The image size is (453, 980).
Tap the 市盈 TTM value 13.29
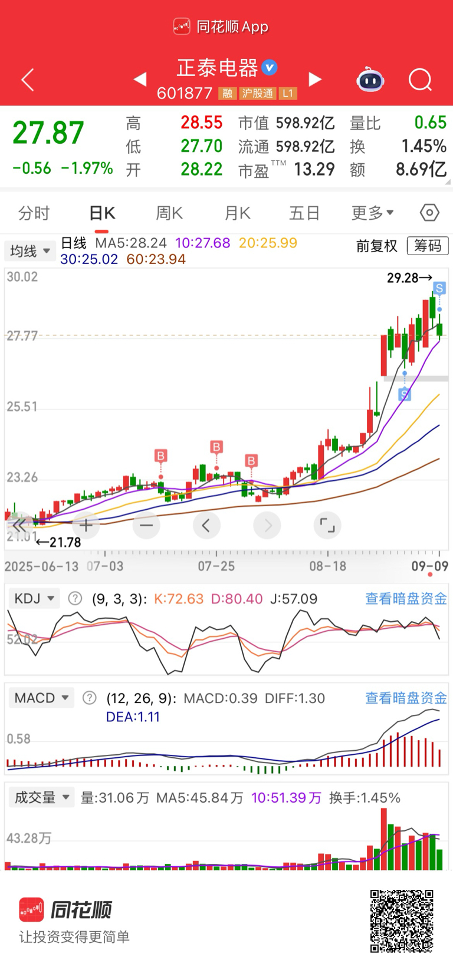314,170
